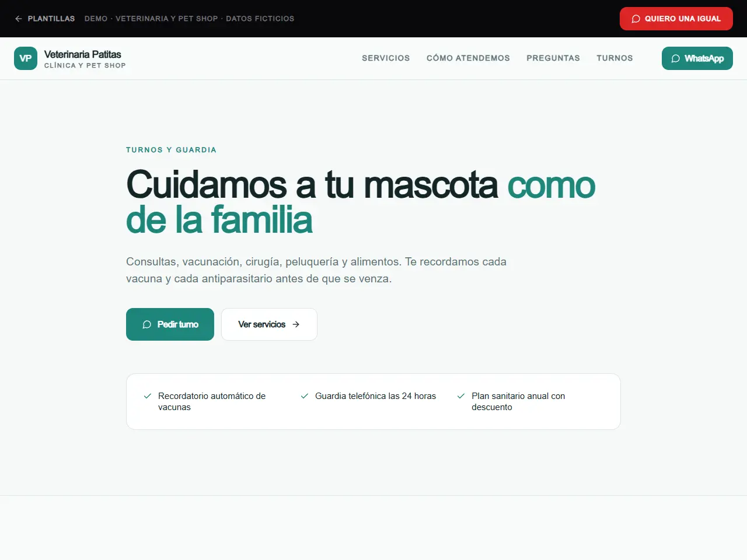Click the checkmark beside Guardia telefónica las 24 horas
Image resolution: width=747 pixels, height=560 pixels.
click(305, 396)
